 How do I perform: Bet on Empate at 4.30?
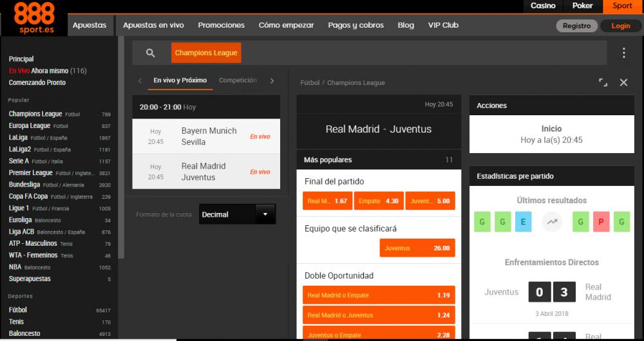(379, 201)
